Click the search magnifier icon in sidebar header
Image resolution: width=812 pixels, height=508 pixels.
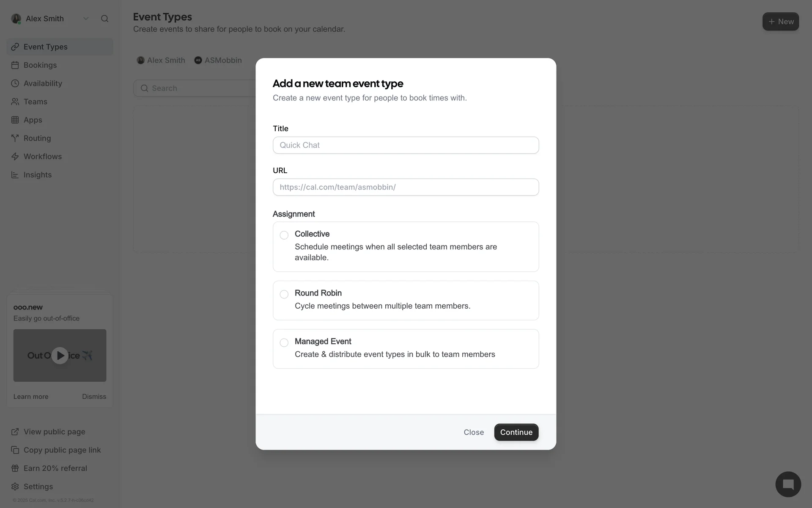104,19
